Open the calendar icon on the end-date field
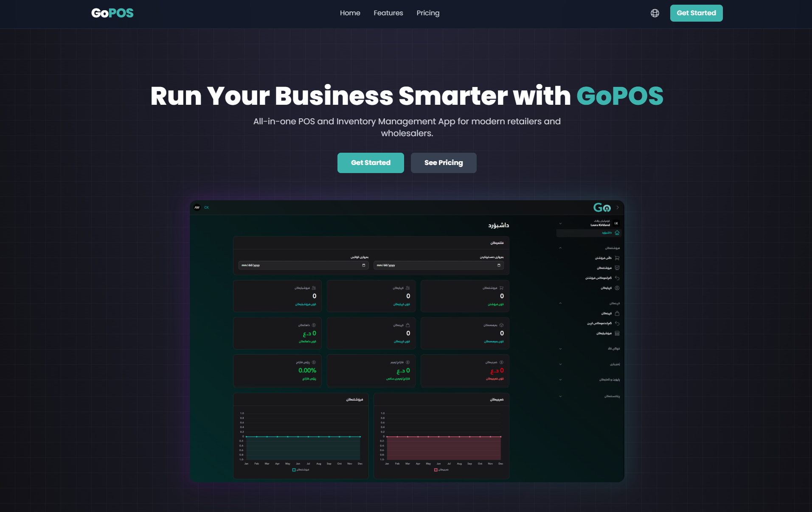Image resolution: width=812 pixels, height=512 pixels. [363, 265]
